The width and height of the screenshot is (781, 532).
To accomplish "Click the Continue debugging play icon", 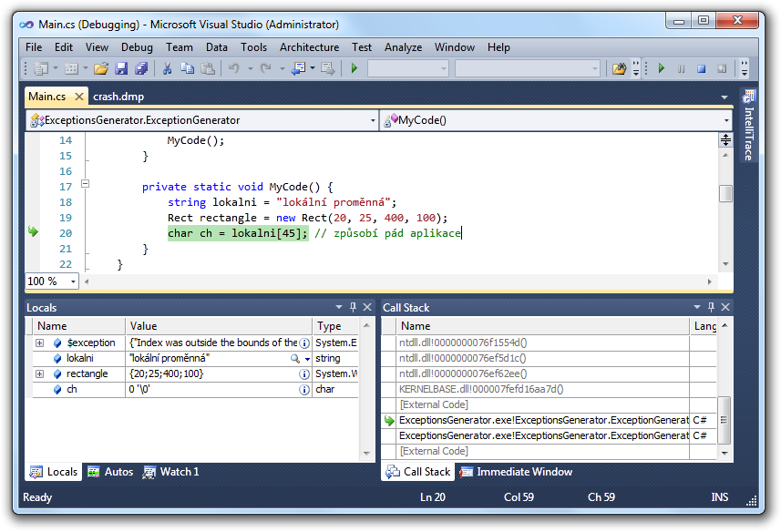I will pos(662,68).
